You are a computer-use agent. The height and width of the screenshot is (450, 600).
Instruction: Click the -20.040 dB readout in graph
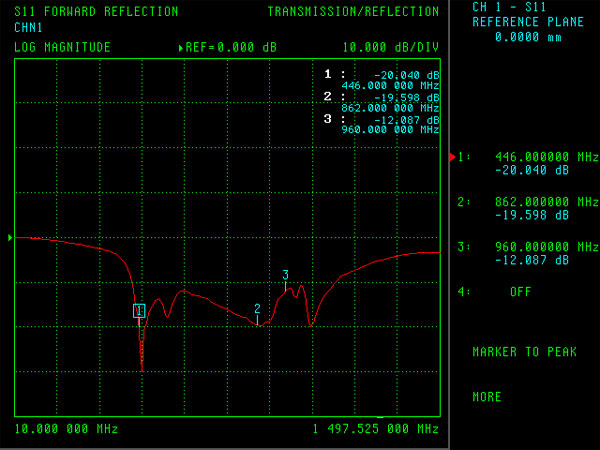click(x=406, y=75)
